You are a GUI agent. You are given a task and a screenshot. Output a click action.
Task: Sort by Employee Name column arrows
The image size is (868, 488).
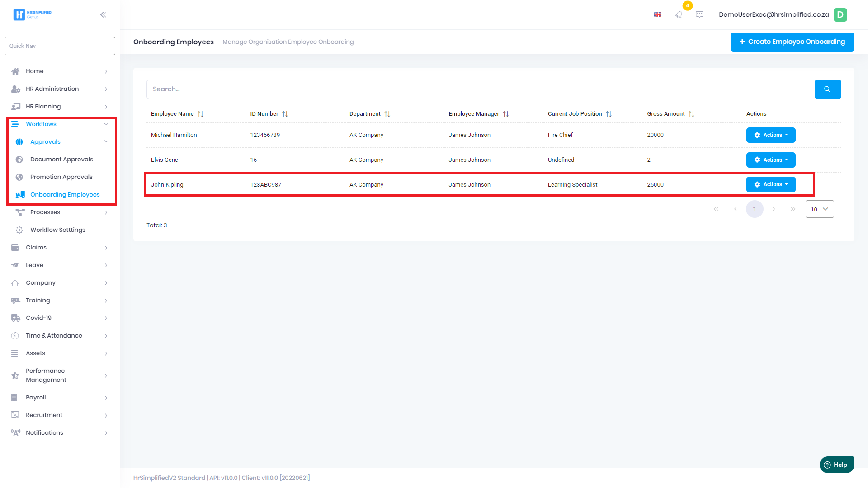(200, 114)
